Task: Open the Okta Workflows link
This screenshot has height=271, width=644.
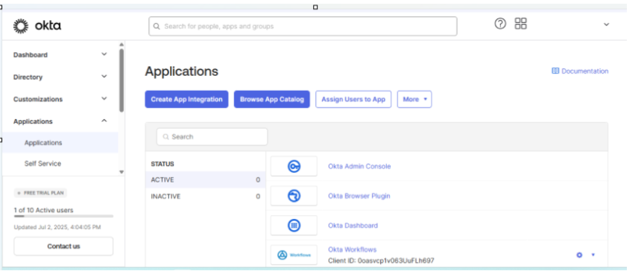Action: point(352,249)
